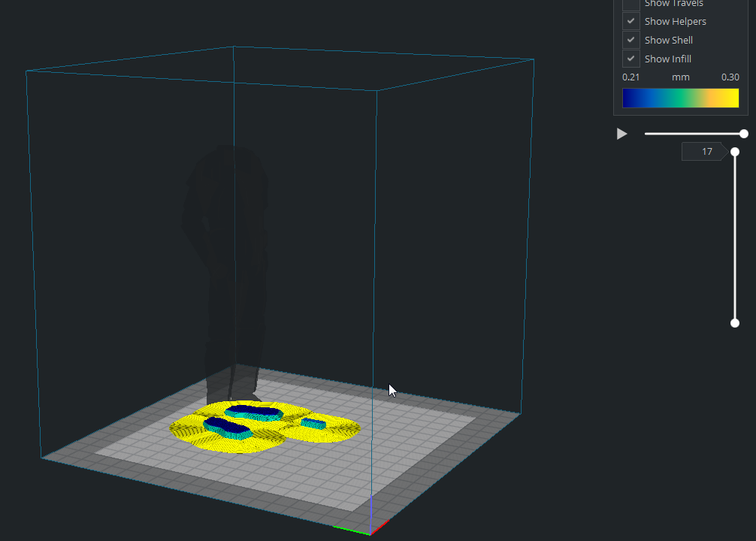Click the layer number field showing 17
756x541 pixels.
pos(703,151)
